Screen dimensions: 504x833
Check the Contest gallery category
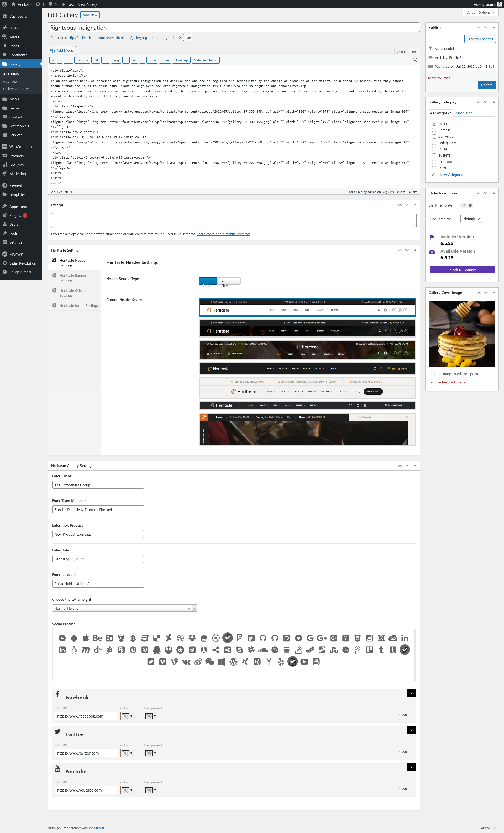(434, 130)
